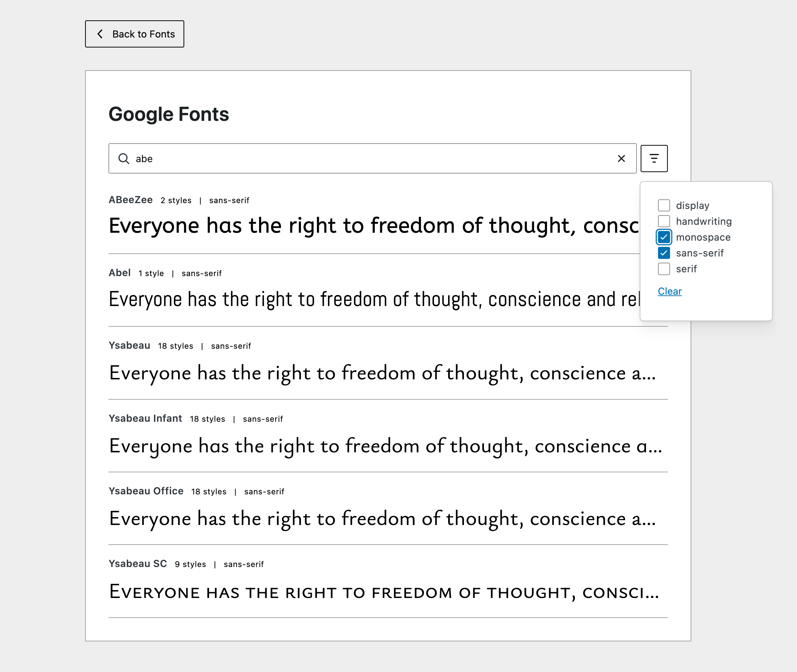This screenshot has height=672, width=797.
Task: Uncheck the monospace category checkbox
Action: (x=664, y=237)
